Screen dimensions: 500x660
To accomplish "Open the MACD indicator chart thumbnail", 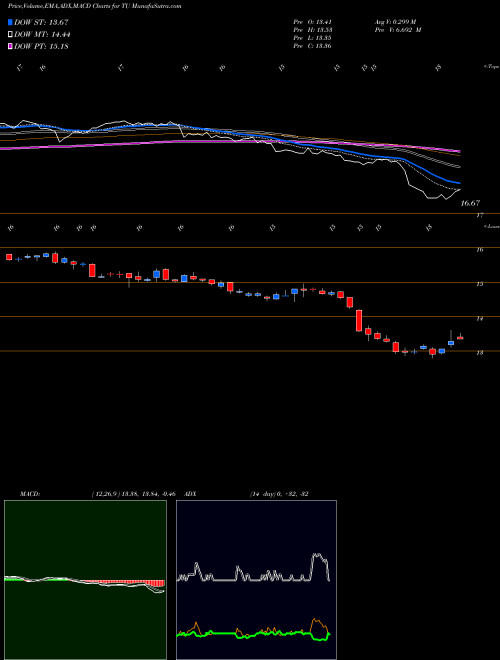I will (x=85, y=580).
